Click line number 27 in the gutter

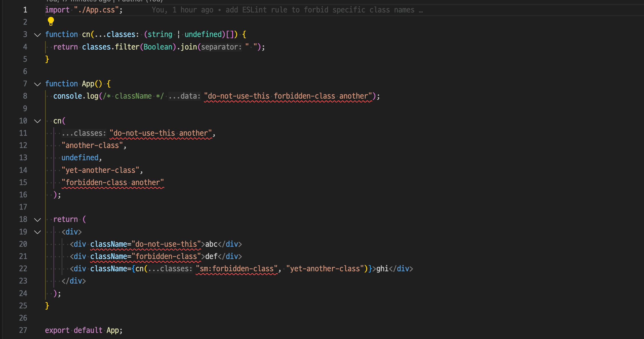[x=23, y=330]
